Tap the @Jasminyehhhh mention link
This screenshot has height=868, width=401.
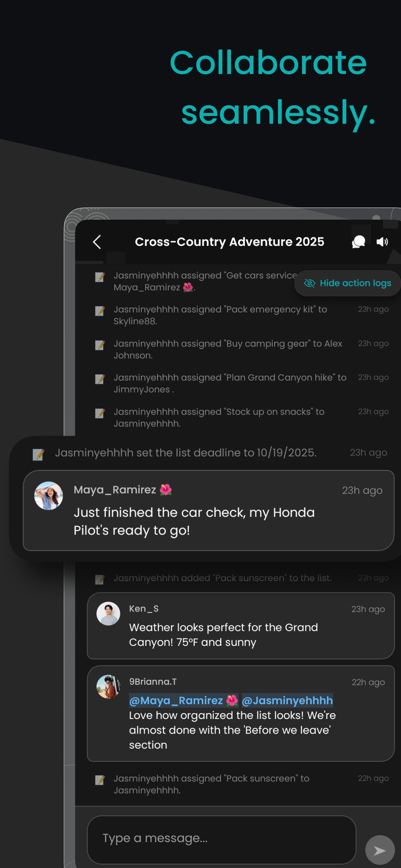click(x=287, y=700)
